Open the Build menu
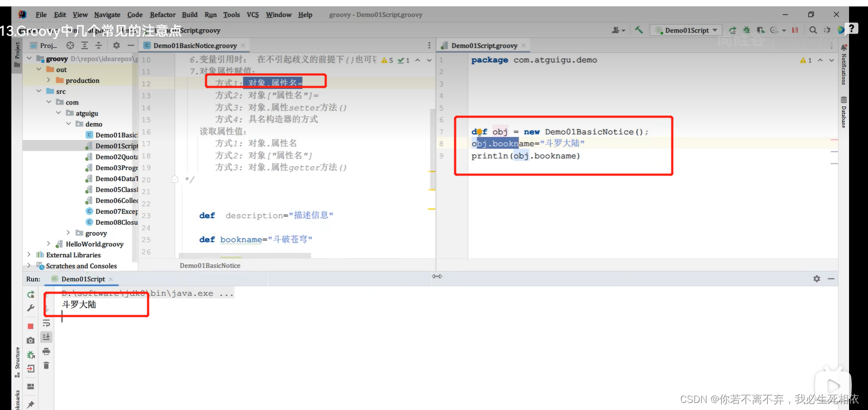Image resolution: width=868 pixels, height=410 pixels. [x=190, y=15]
